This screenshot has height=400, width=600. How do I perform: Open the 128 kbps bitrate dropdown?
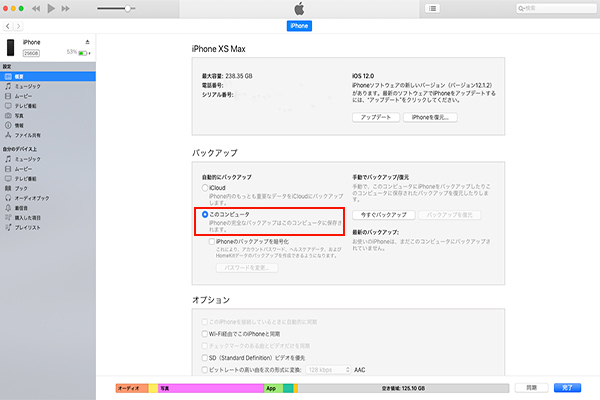[x=328, y=370]
